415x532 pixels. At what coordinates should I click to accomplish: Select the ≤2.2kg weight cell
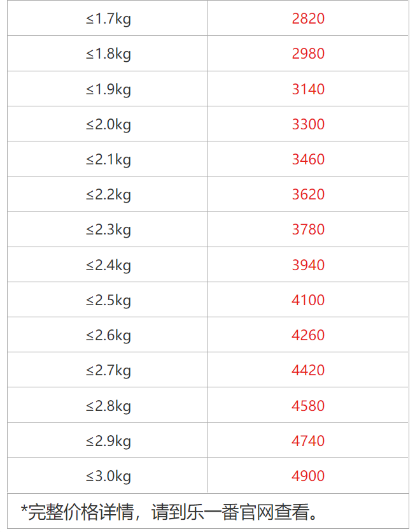[108, 194]
